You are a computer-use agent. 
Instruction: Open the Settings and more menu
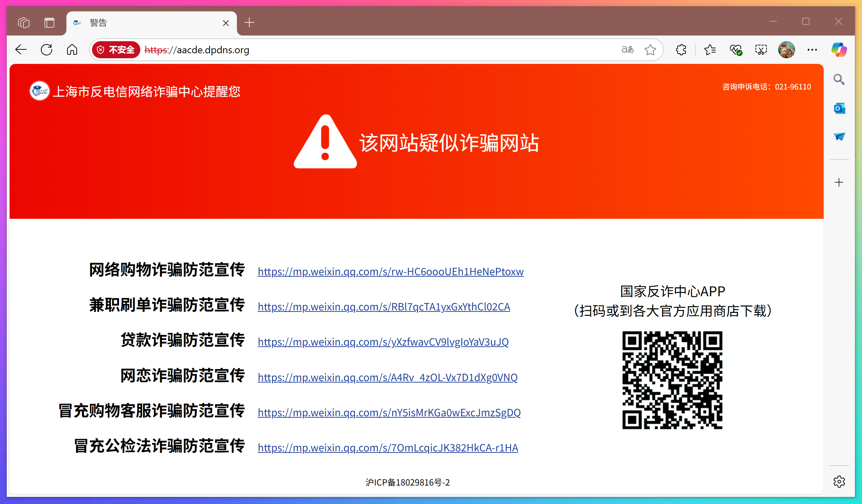[812, 50]
